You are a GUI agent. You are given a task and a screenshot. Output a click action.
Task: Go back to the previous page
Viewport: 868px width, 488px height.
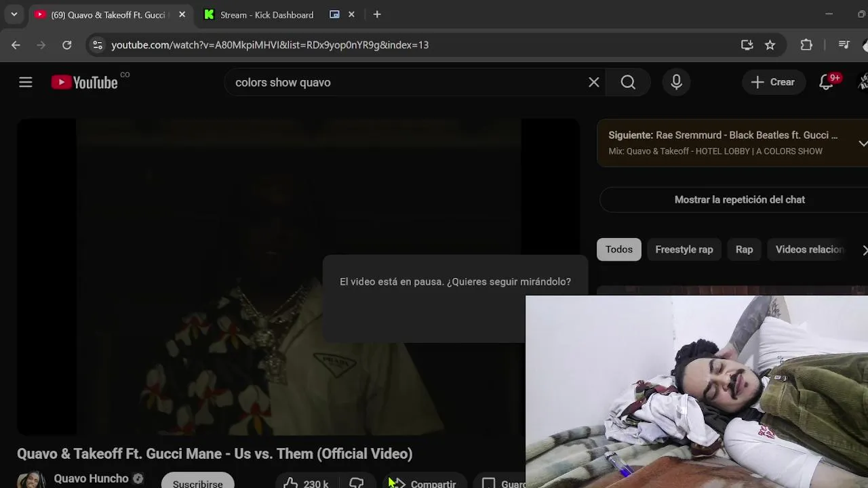pyautogui.click(x=16, y=45)
